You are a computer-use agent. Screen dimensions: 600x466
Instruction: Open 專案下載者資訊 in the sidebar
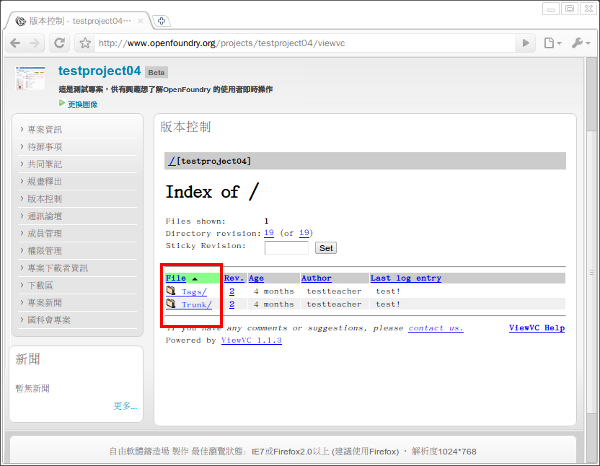tap(57, 268)
